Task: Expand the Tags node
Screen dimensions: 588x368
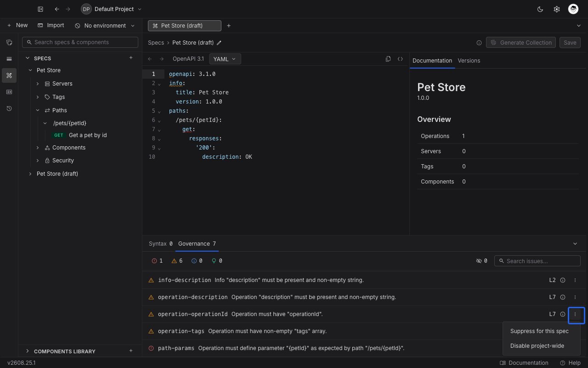Action: click(38, 97)
